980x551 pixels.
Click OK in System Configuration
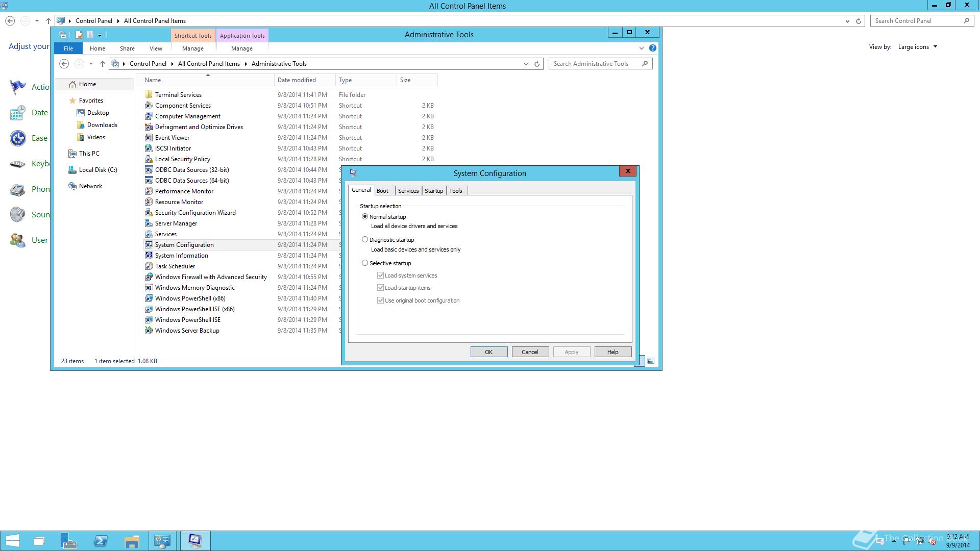[x=489, y=352]
